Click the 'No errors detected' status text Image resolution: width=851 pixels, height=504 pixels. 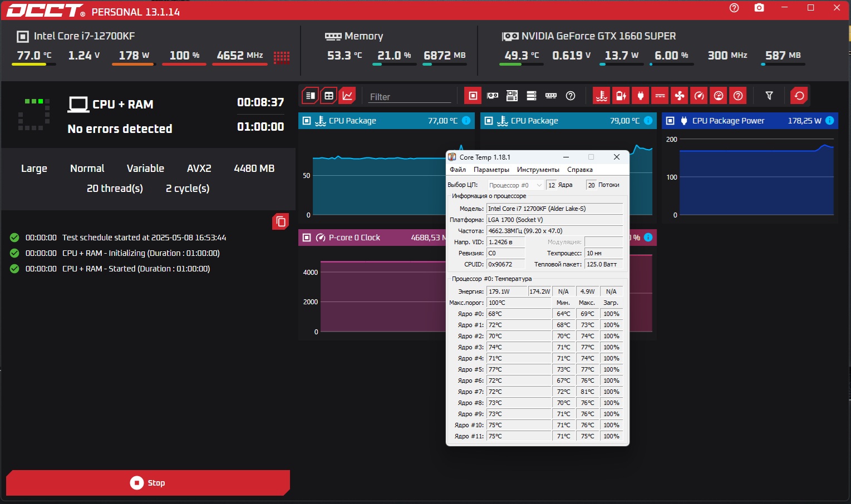[x=120, y=129]
